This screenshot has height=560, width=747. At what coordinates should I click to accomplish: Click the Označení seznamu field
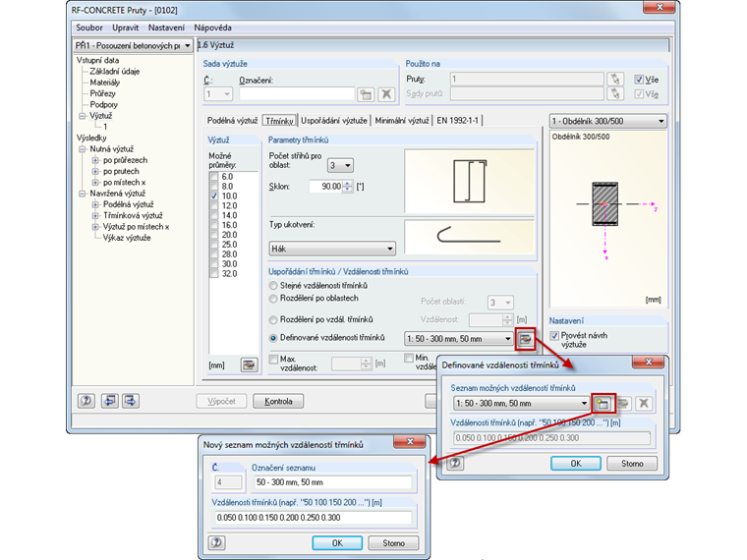[x=332, y=482]
